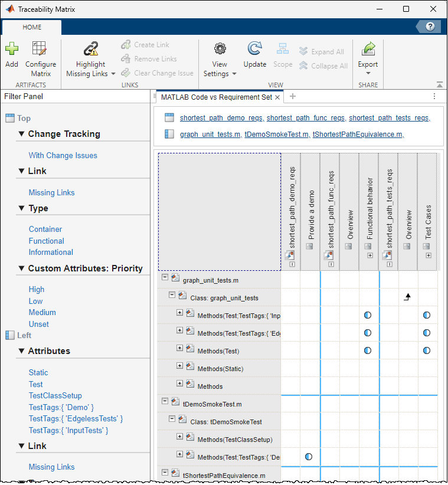Filter by Container type
Image resolution: width=448 pixels, height=485 pixels.
[45, 229]
